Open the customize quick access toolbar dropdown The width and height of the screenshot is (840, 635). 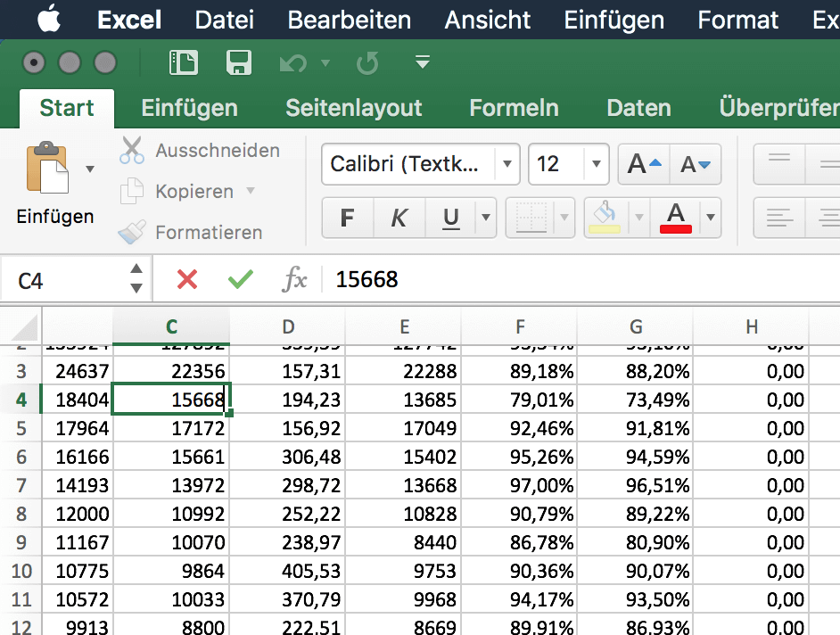[x=423, y=62]
